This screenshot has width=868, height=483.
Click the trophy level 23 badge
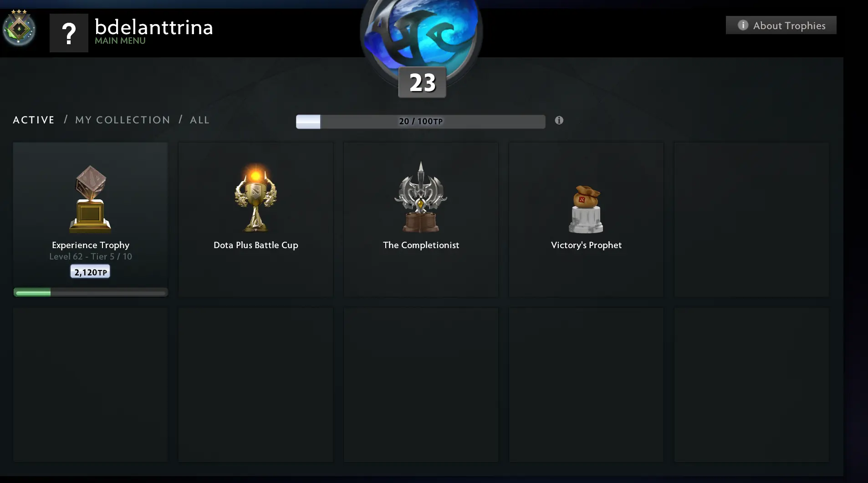(422, 82)
